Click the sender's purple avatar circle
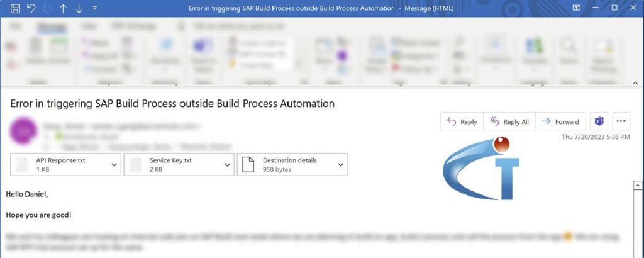Screen dimensions: 644x258 pyautogui.click(x=23, y=131)
